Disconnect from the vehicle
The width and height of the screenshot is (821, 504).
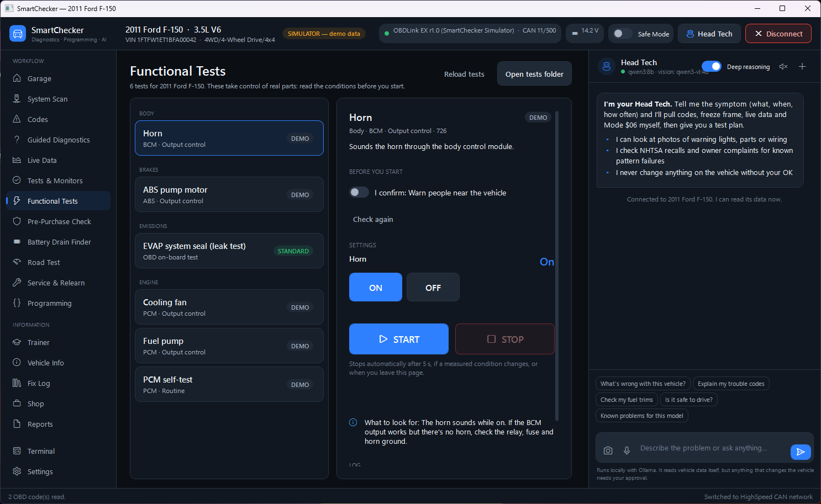click(778, 34)
